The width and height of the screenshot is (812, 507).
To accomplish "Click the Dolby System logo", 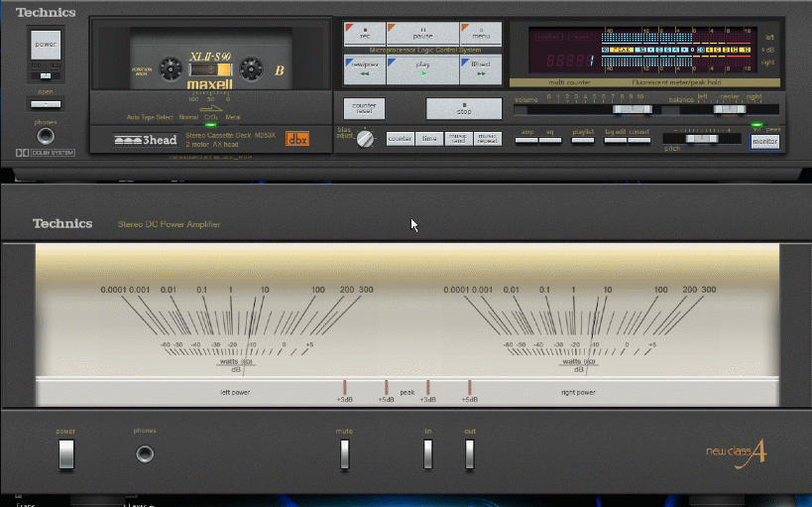I will coord(46,153).
